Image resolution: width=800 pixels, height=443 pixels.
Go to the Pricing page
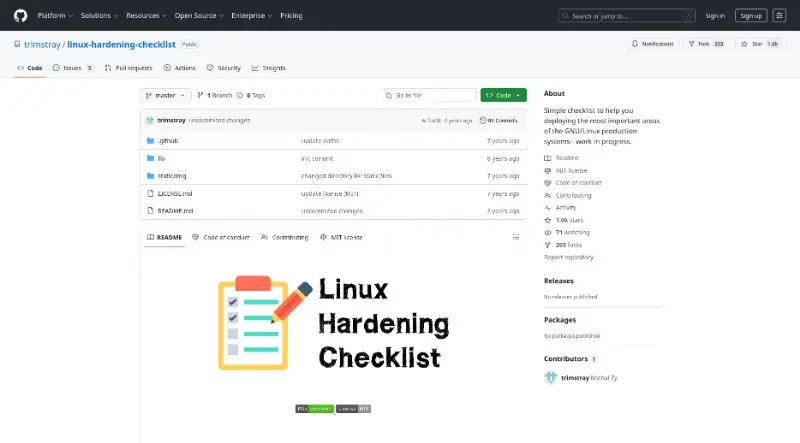click(291, 15)
